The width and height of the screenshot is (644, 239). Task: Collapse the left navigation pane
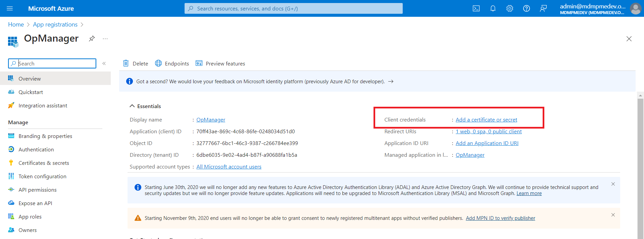(104, 63)
